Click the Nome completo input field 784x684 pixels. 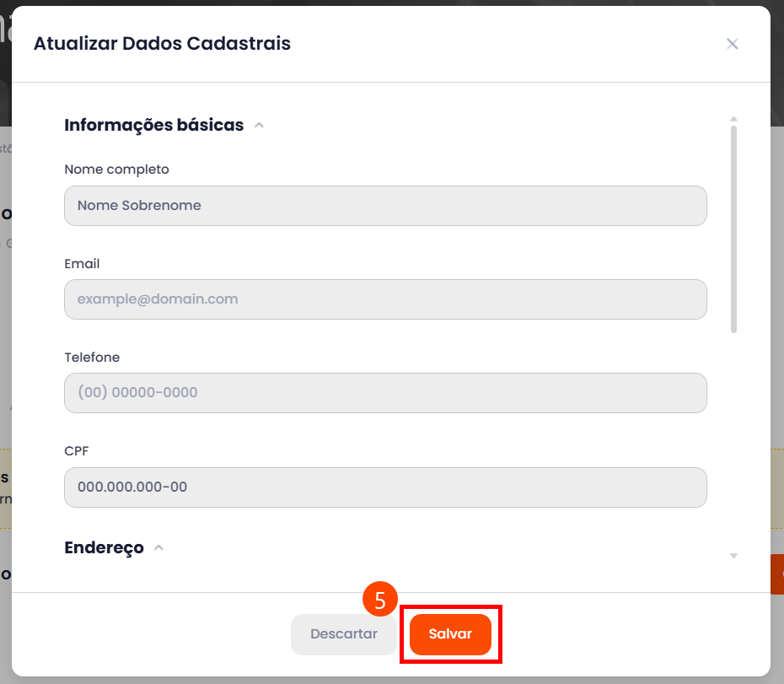click(385, 206)
